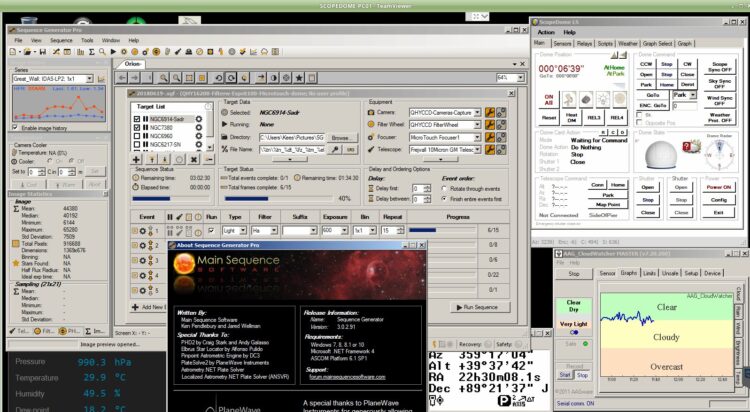Click the Target Status 40% progress bar
This screenshot has height=412, width=750.
[x=278, y=199]
